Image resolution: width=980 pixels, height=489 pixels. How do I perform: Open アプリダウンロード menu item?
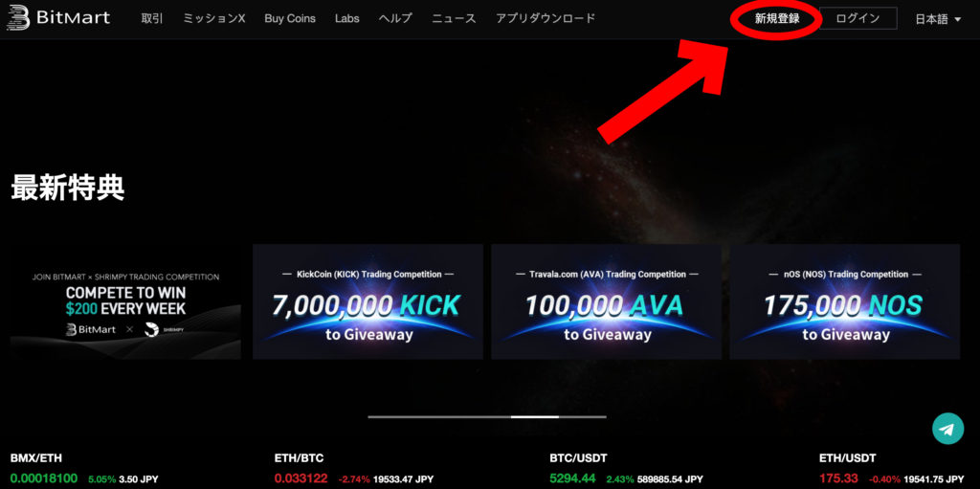coord(545,18)
